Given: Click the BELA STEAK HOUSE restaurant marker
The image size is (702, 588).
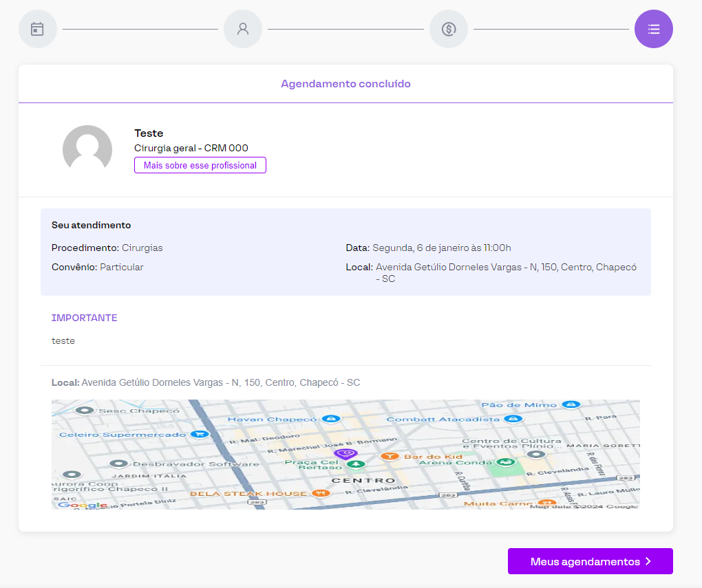Looking at the screenshot, I should tap(319, 493).
